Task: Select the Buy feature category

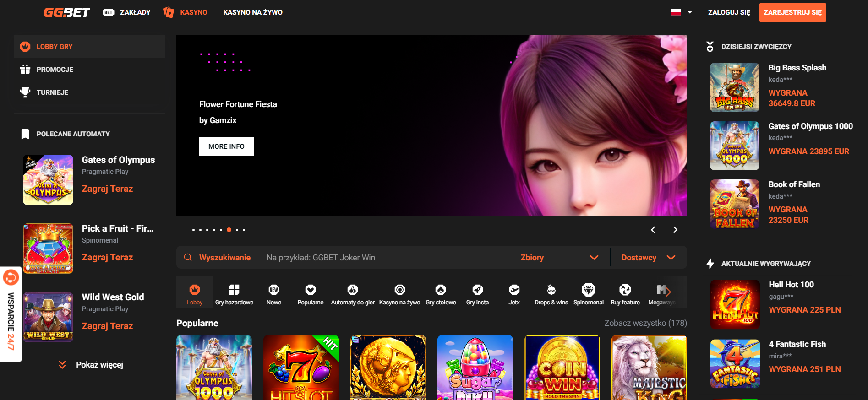Action: (x=625, y=294)
